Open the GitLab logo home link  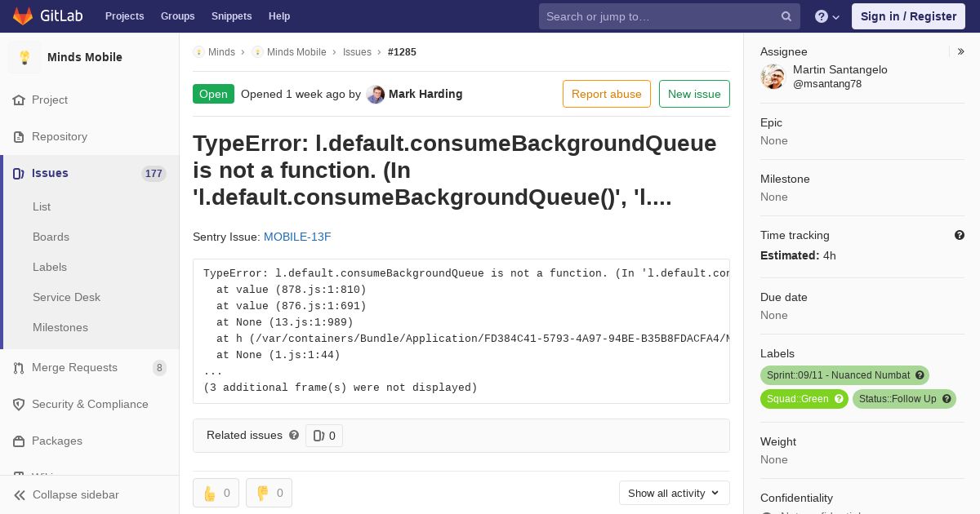click(47, 16)
